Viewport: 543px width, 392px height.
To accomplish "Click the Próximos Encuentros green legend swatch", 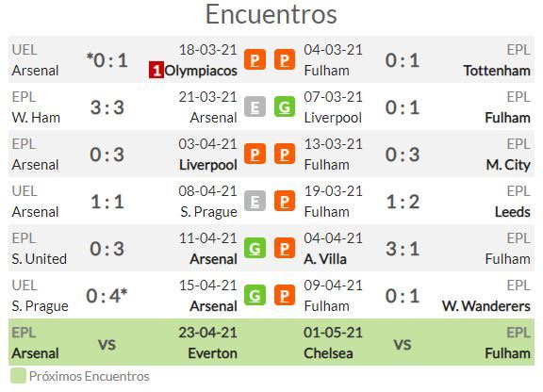I will pyautogui.click(x=18, y=376).
